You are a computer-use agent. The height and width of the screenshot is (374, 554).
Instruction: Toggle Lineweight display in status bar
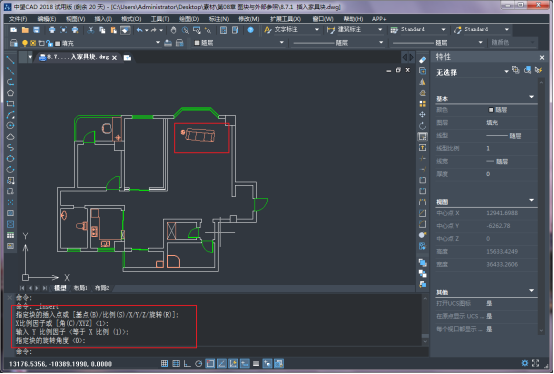pos(256,363)
